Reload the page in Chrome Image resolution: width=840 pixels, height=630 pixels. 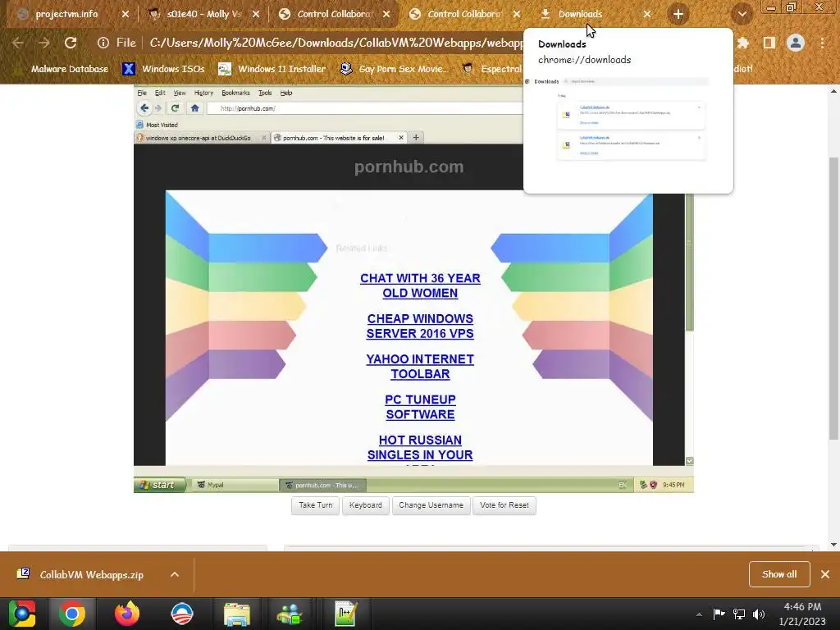click(x=71, y=43)
